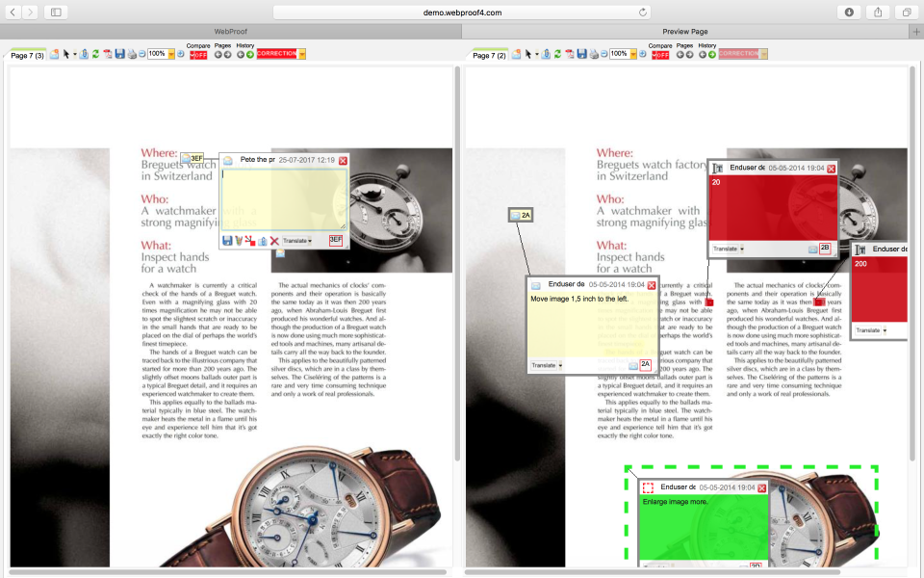Select the pointer tool in left toolbar
The height and width of the screenshot is (578, 924).
pos(66,54)
